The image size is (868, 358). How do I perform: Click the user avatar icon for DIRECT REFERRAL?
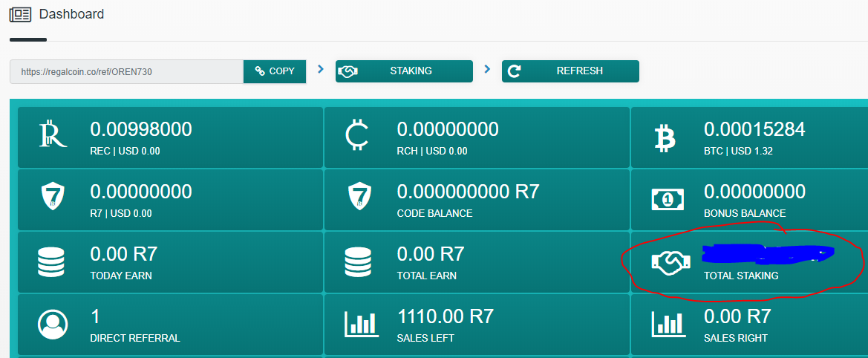coord(53,324)
